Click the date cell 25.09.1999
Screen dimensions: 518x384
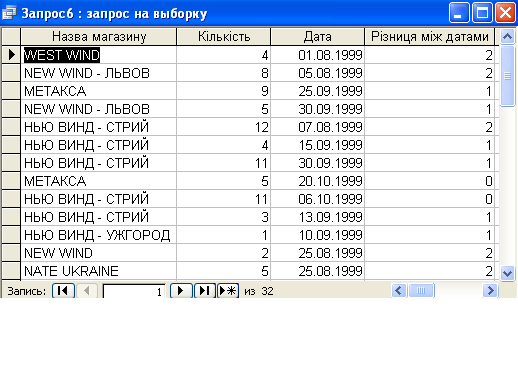[x=317, y=91]
